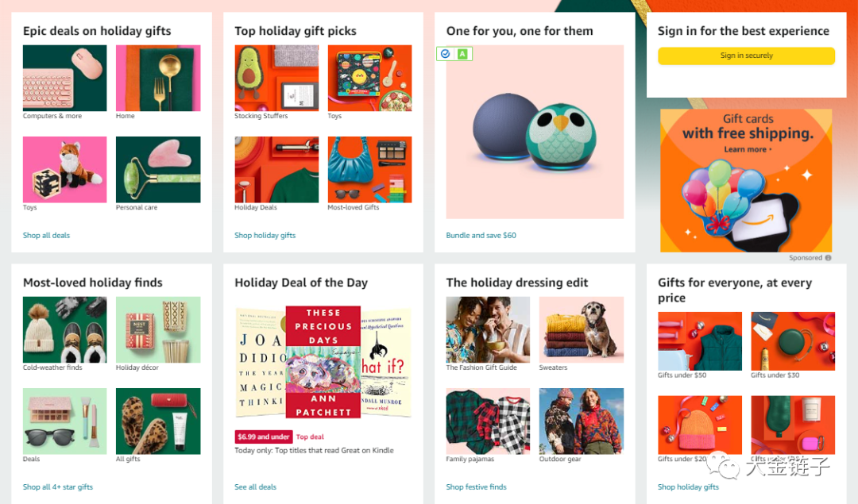The width and height of the screenshot is (858, 504).
Task: Select the Family pajamas thumbnail
Action: pos(488,421)
